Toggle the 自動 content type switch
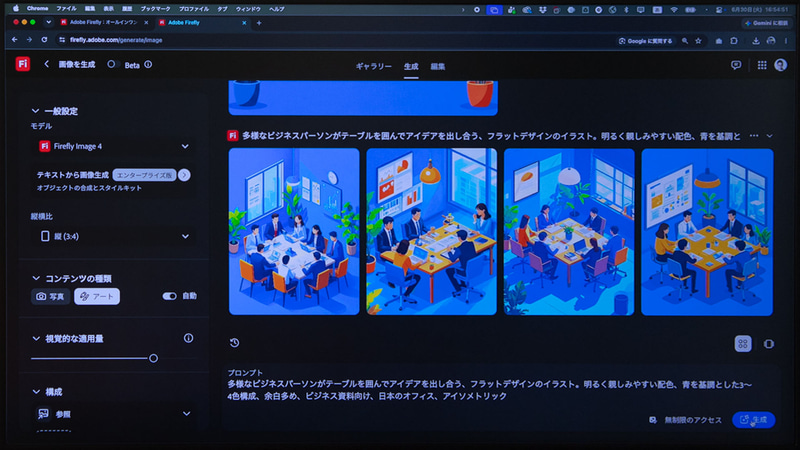The image size is (800, 450). coord(169,296)
